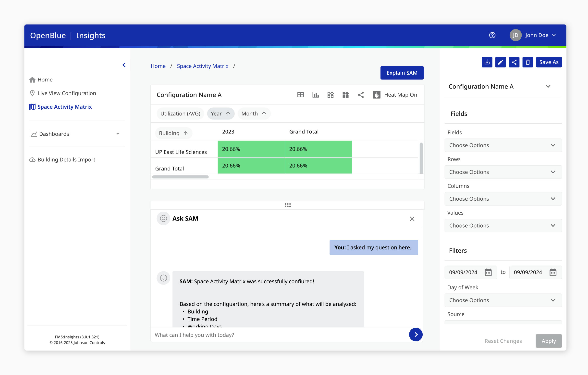588x375 pixels.
Task: Open the Fields Choose Options dropdown
Action: point(503,145)
